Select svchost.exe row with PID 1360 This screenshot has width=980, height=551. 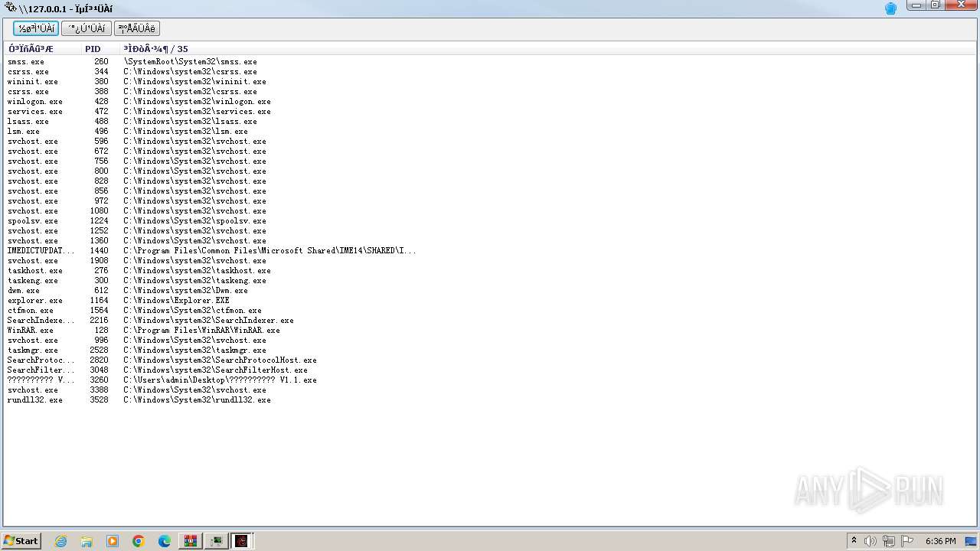[x=490, y=240]
